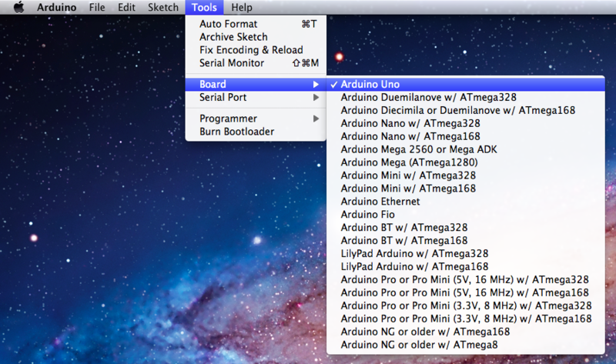Close the open Tools menu

click(204, 7)
